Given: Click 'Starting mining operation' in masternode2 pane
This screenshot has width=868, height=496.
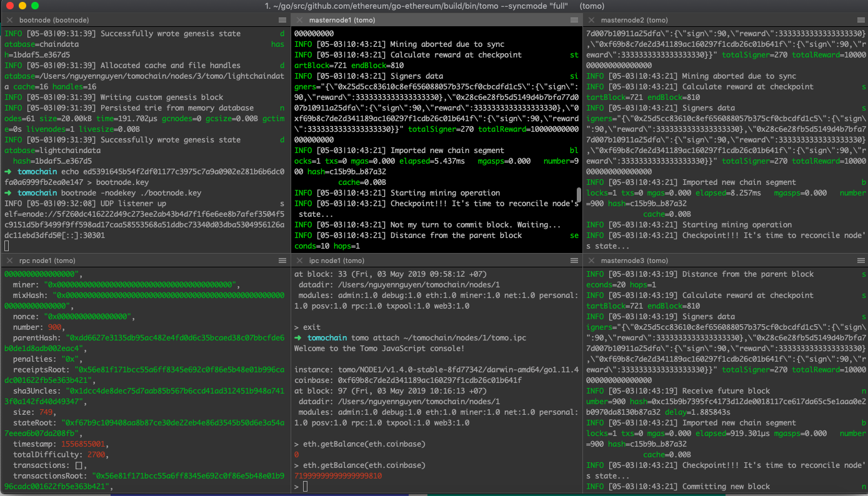Looking at the screenshot, I should [x=737, y=225].
